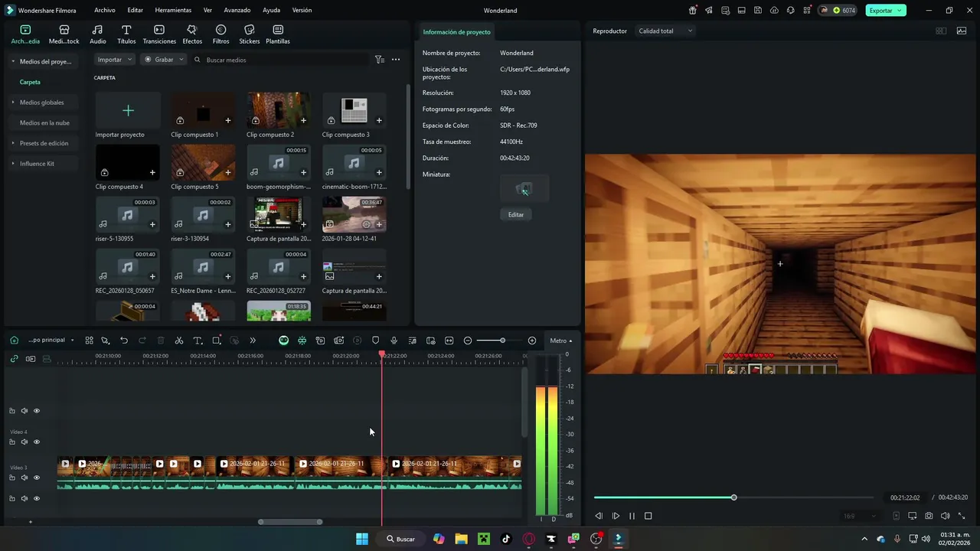980x551 pixels.
Task: Select the quick selection pointer tool
Action: [x=106, y=341]
